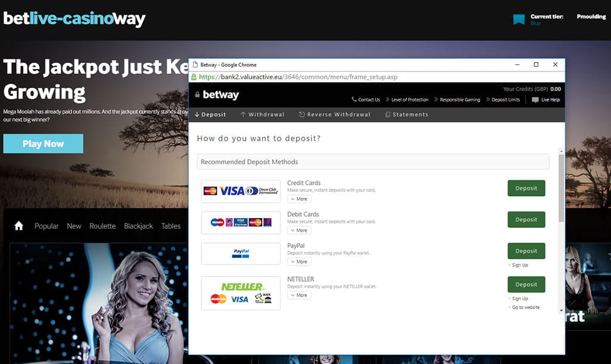Click the URL in popup address bar
The width and height of the screenshot is (611, 364).
[x=298, y=77]
